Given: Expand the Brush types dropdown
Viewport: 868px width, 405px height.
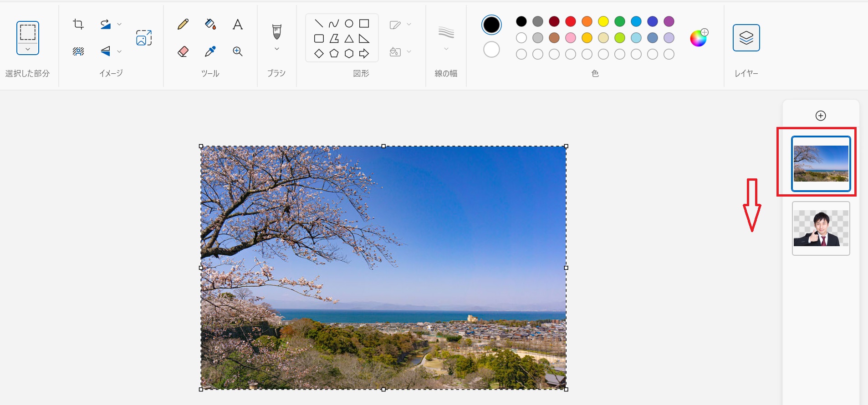Looking at the screenshot, I should [277, 49].
